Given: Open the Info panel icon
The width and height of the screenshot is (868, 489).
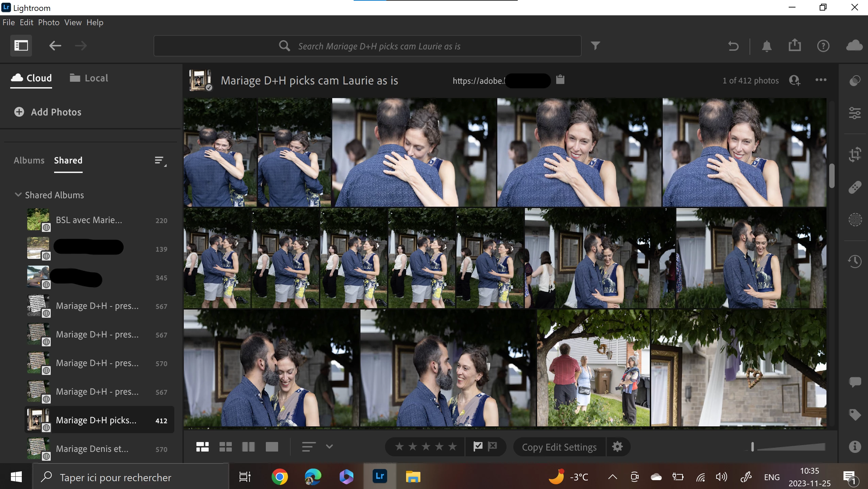Looking at the screenshot, I should point(855,446).
